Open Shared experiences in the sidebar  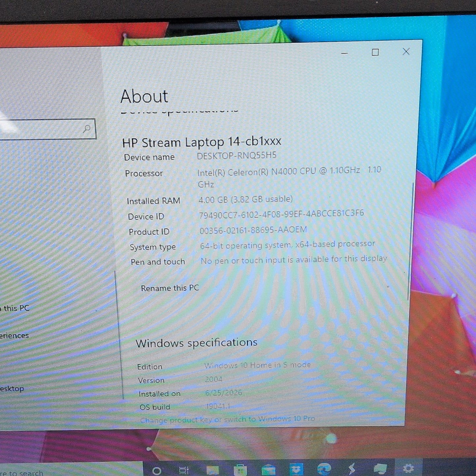pyautogui.click(x=14, y=335)
